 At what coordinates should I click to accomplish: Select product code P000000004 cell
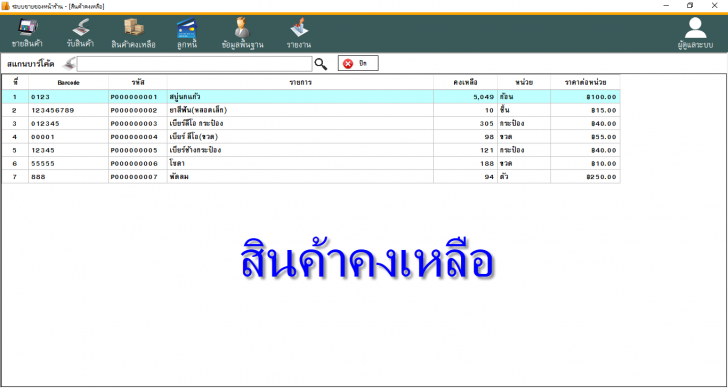[138, 137]
